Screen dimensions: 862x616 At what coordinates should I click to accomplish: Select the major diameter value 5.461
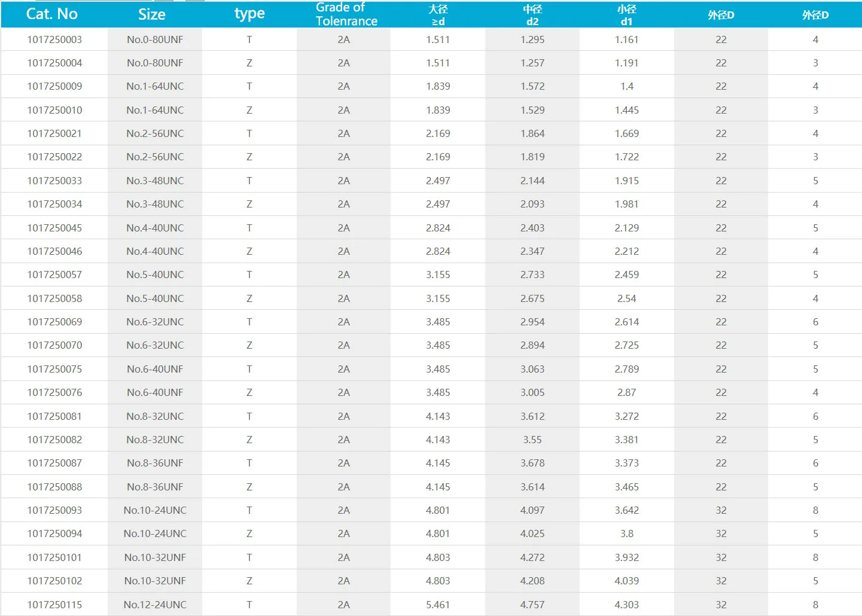pos(438,605)
